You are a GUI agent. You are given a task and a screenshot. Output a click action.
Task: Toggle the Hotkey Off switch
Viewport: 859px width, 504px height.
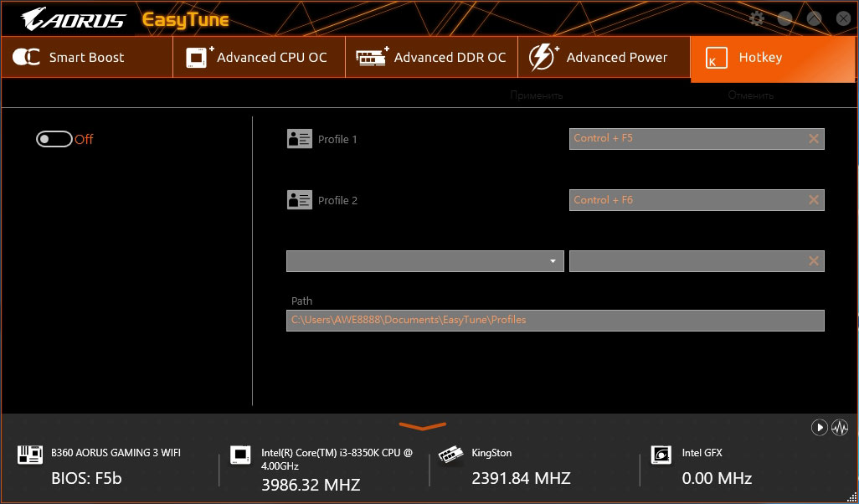coord(54,139)
